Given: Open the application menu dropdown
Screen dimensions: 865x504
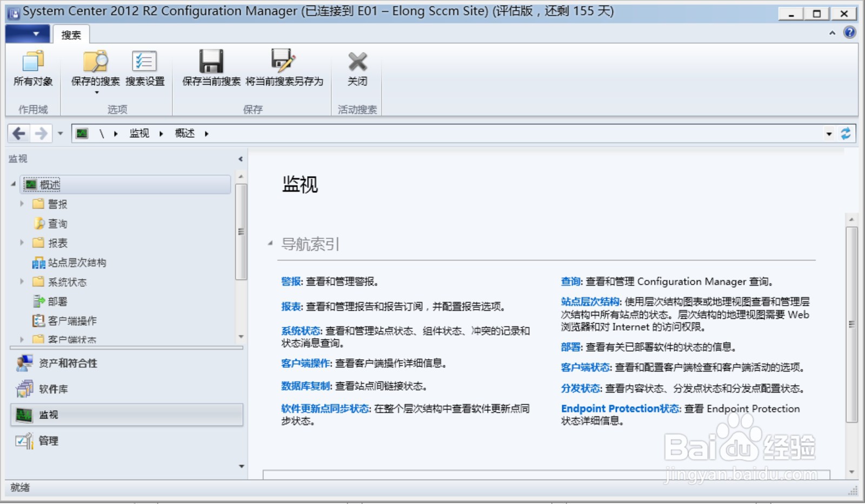Looking at the screenshot, I should tap(28, 33).
